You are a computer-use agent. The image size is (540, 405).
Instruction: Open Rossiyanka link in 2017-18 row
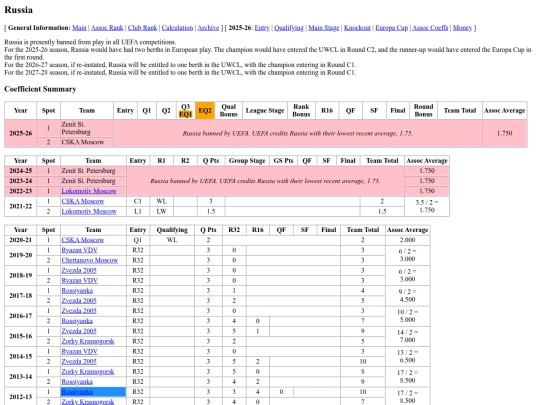coord(77,291)
